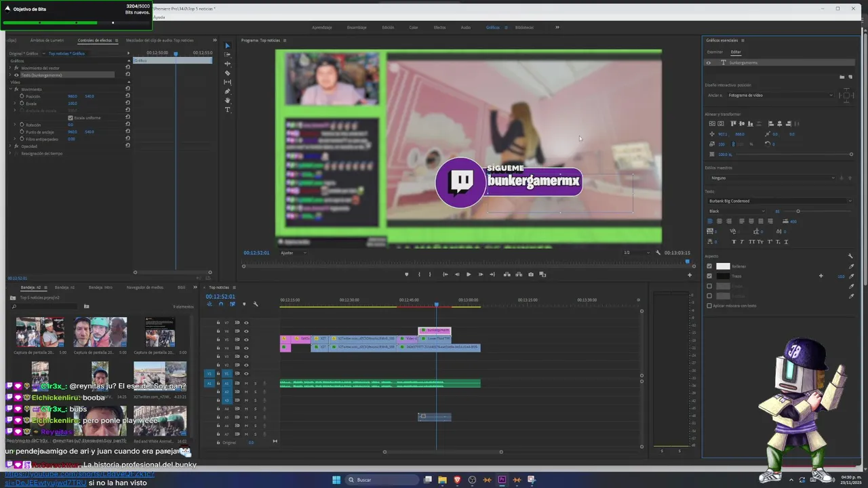868x488 pixels.
Task: Expand the Escala property
Action: tap(16, 103)
